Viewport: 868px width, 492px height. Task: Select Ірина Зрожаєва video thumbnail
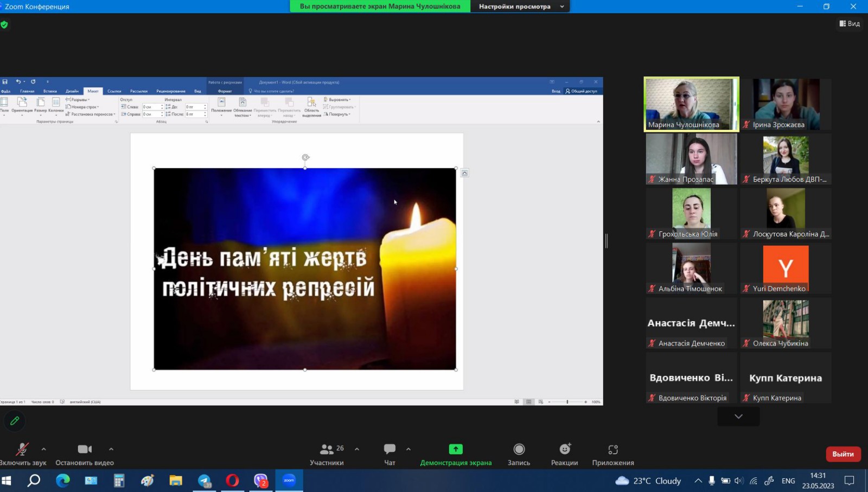(786, 104)
